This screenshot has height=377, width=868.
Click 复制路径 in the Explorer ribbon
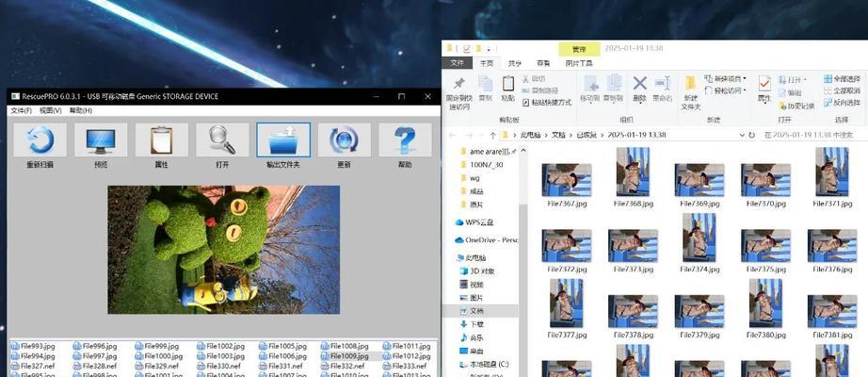(x=539, y=90)
